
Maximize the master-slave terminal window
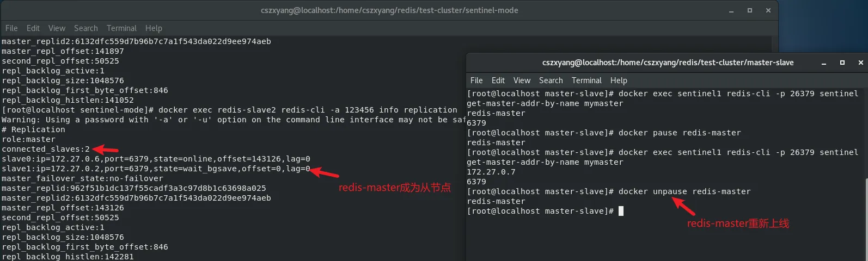coord(842,63)
